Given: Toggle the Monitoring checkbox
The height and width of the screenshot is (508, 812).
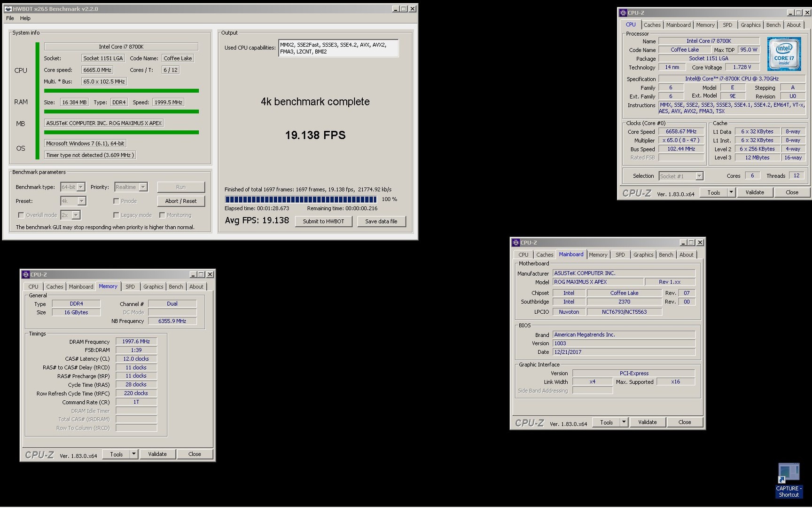Looking at the screenshot, I should 162,215.
